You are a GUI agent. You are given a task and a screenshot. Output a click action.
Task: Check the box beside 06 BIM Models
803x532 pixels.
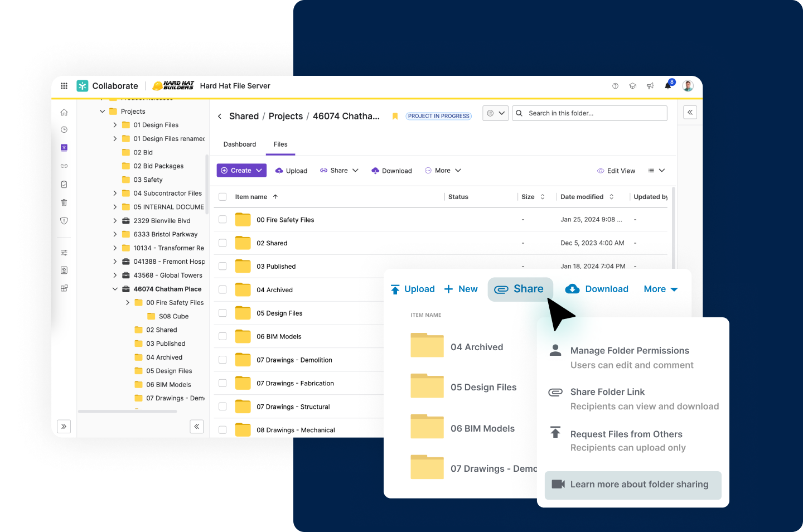pyautogui.click(x=222, y=336)
